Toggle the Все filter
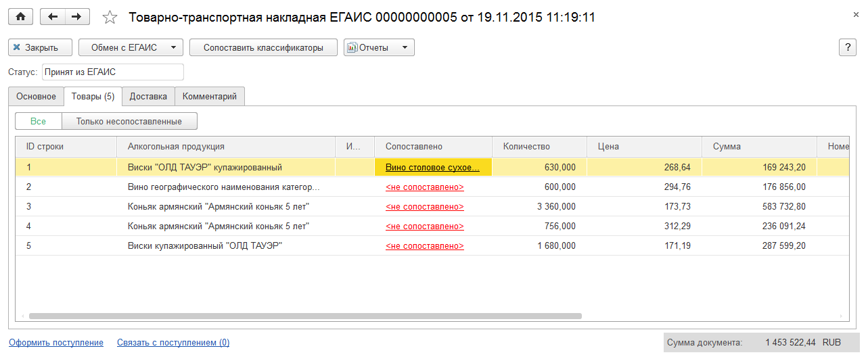 38,121
